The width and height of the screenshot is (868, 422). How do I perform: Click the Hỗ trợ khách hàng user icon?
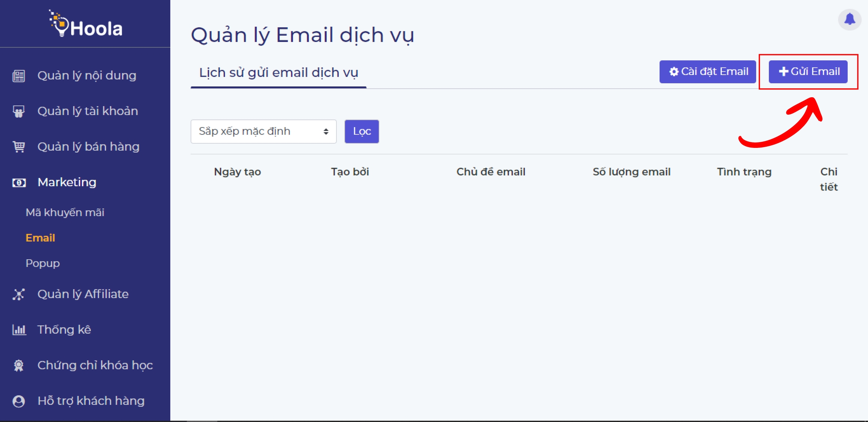click(x=19, y=401)
